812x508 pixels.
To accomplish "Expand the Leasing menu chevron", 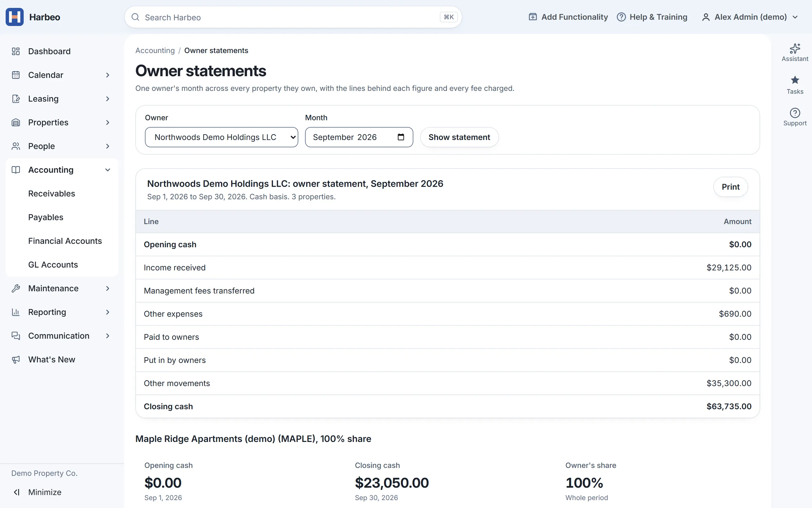I will (108, 99).
